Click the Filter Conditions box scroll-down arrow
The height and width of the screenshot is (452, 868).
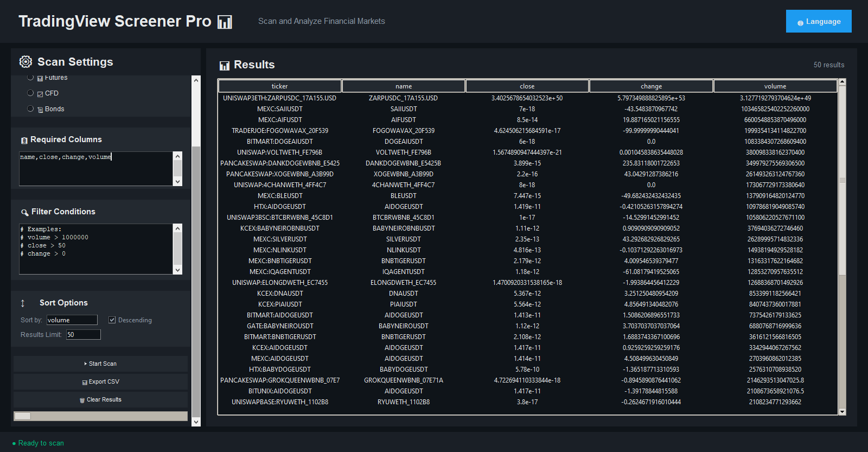[177, 270]
